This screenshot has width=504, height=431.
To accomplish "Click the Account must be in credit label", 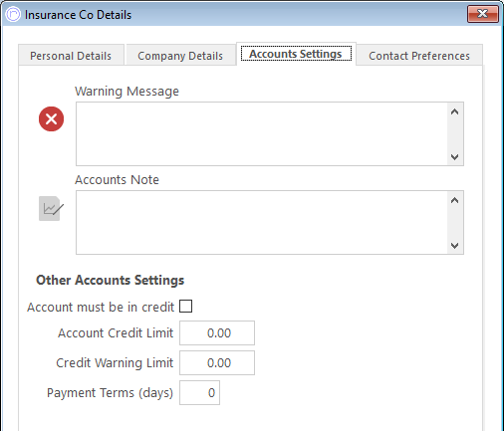I will click(x=101, y=307).
